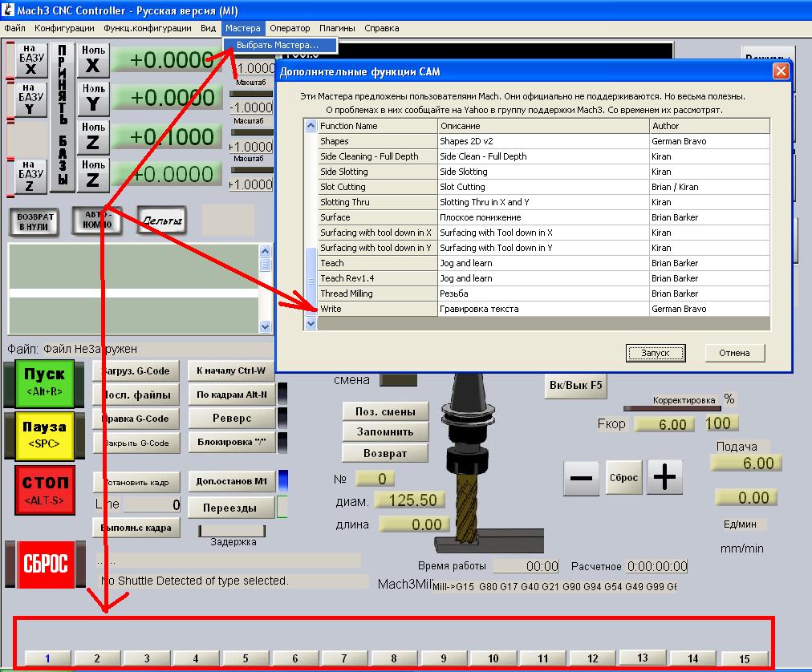Toggle the Доп.останов М1 button

point(231,481)
